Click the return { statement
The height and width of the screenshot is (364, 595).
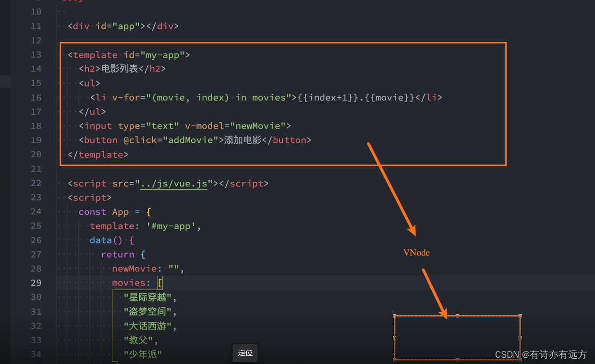[123, 255]
